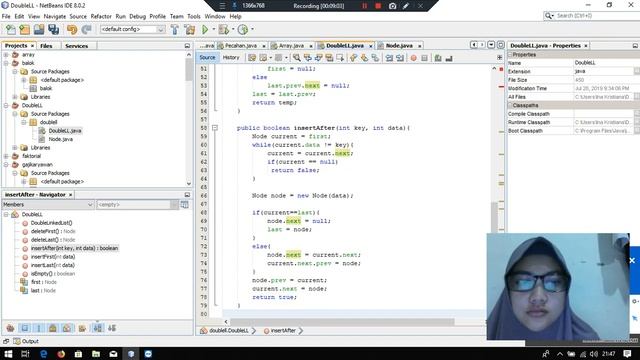Switch to the Node.java editor tab
Screen dimensions: 640x360
tap(399, 46)
